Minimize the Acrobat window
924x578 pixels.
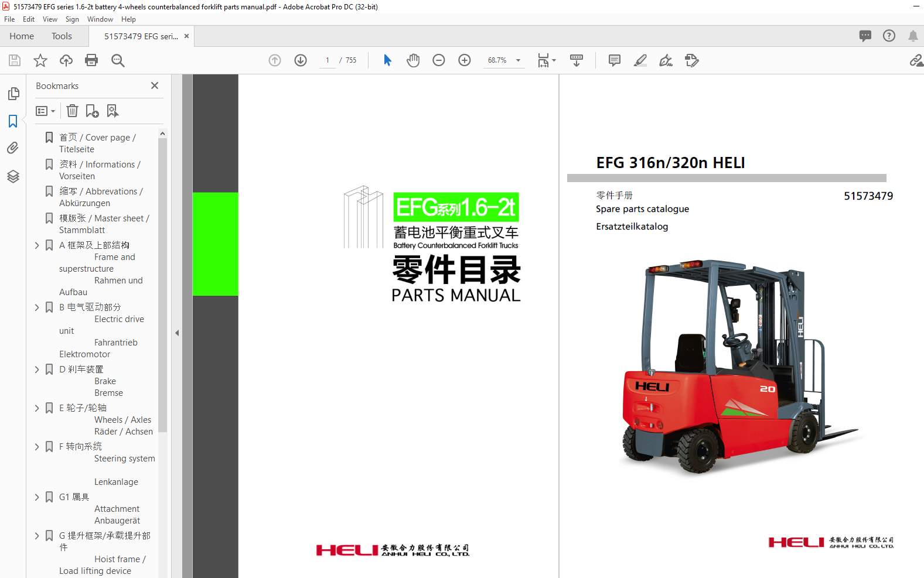tap(916, 6)
